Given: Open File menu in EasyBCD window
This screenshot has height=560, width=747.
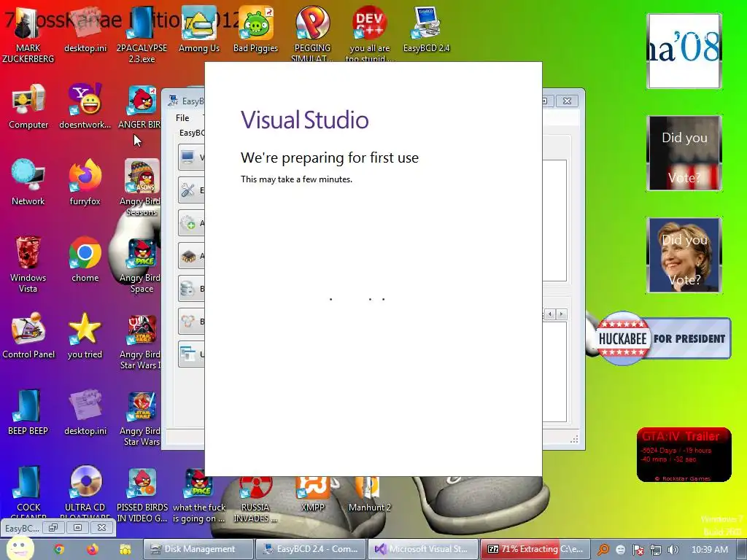Looking at the screenshot, I should tap(182, 117).
